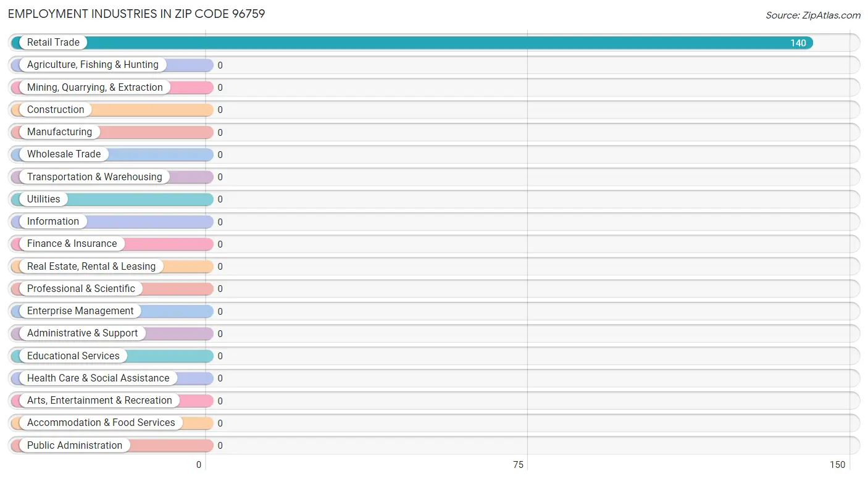
Task: Click the 0 value beside Manufacturing bar
Action: [220, 133]
